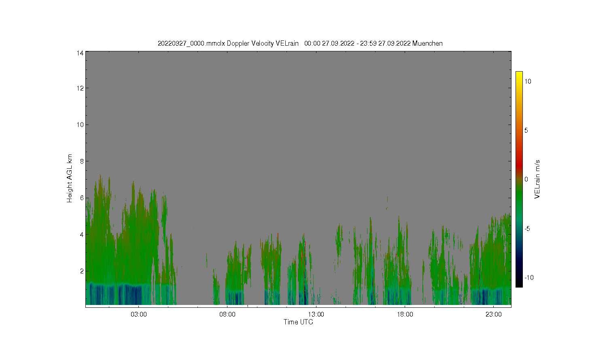
Task: Click the colorbar value -5 label
Action: 527,229
